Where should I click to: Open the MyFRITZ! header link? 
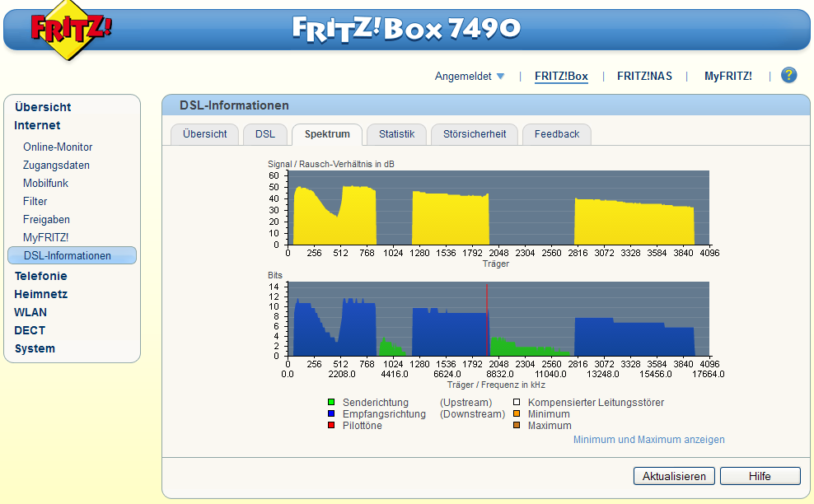pos(727,77)
